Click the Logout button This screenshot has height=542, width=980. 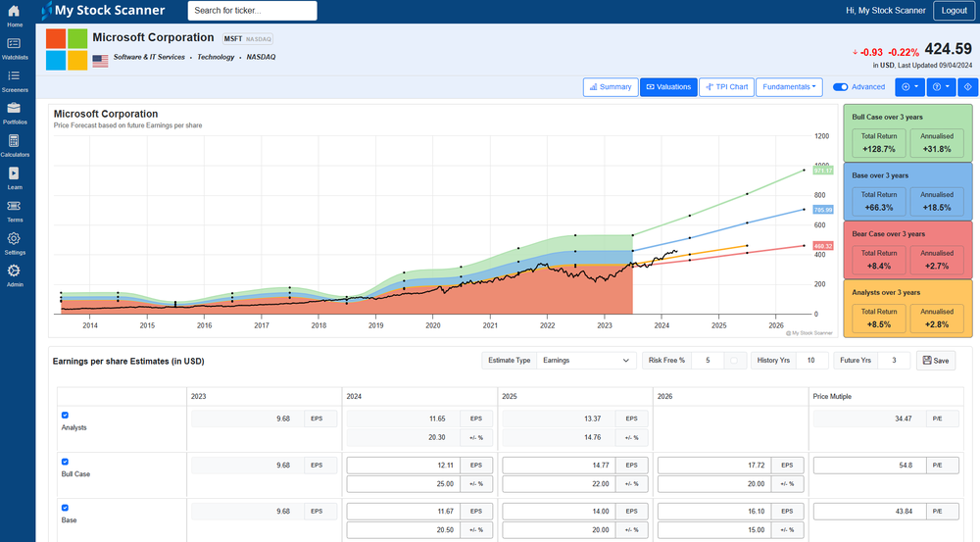coord(954,11)
